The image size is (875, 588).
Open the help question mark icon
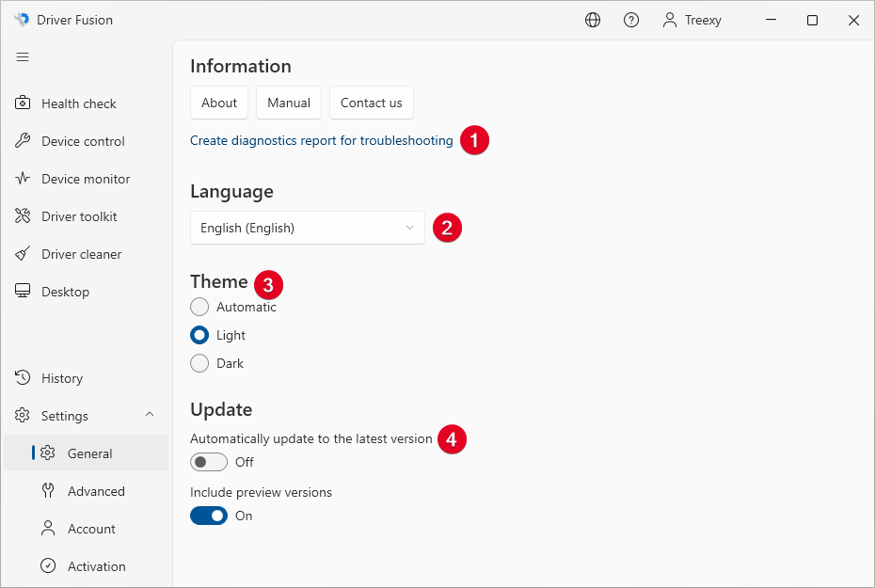point(631,20)
